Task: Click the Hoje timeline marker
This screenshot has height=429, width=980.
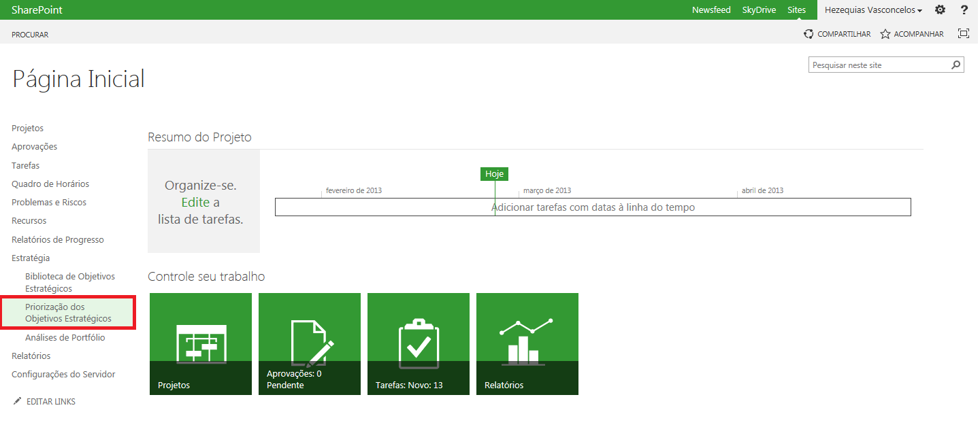Action: pyautogui.click(x=495, y=174)
